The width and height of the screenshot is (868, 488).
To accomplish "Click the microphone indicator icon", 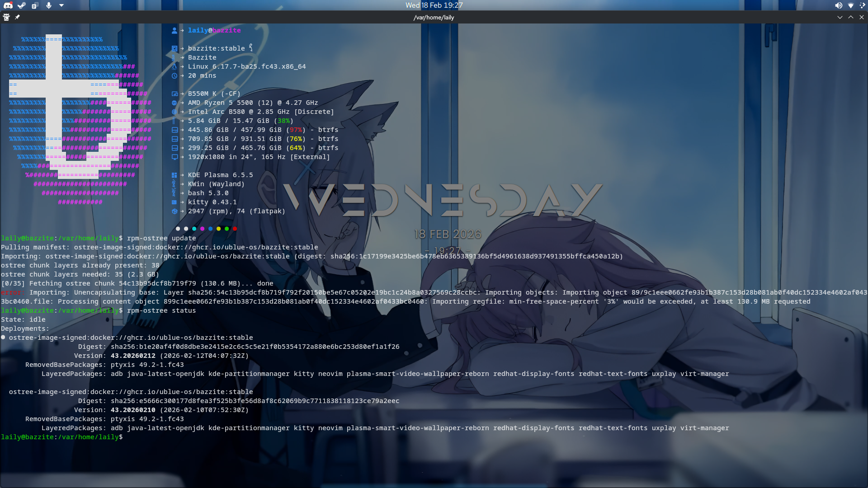I will [x=48, y=5].
